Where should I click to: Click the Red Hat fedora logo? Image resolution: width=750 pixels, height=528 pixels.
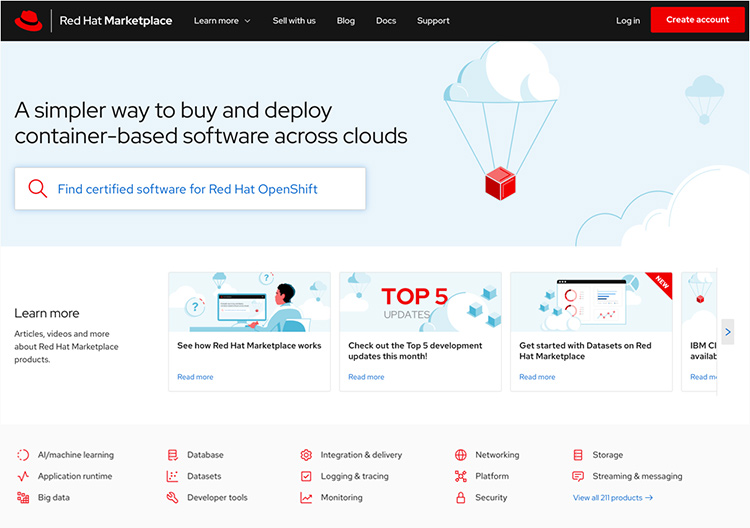coord(29,21)
